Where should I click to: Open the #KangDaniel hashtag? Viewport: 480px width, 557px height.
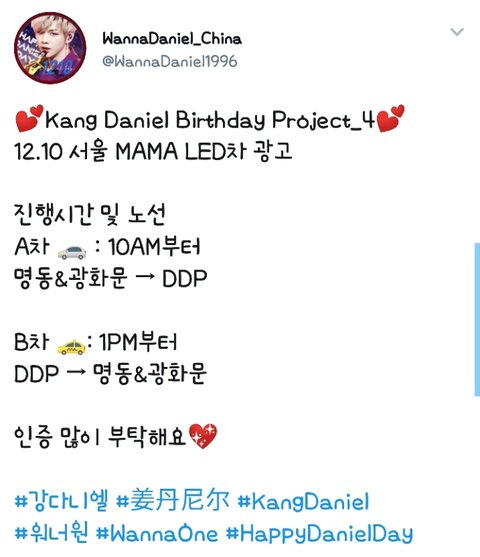pos(303,501)
